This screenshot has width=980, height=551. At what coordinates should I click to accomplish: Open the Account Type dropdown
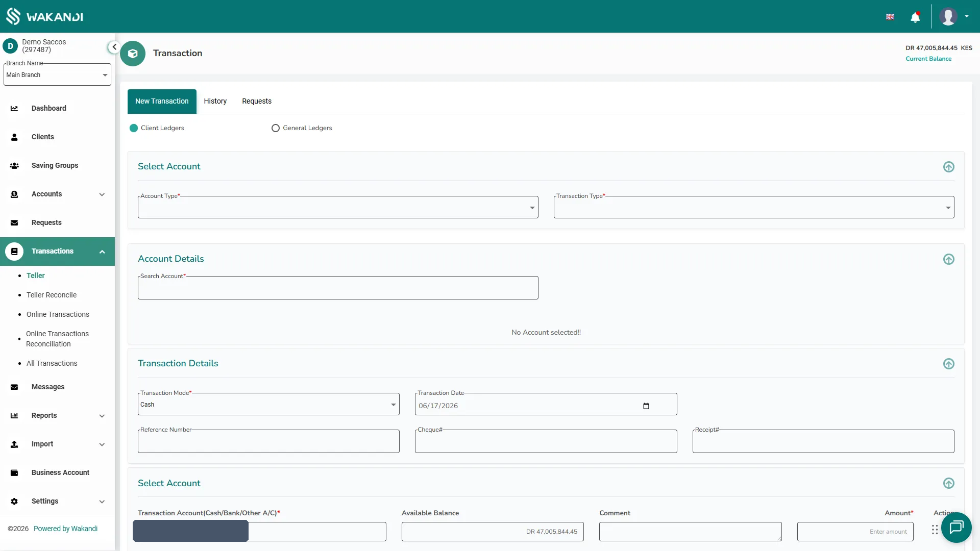click(x=338, y=207)
